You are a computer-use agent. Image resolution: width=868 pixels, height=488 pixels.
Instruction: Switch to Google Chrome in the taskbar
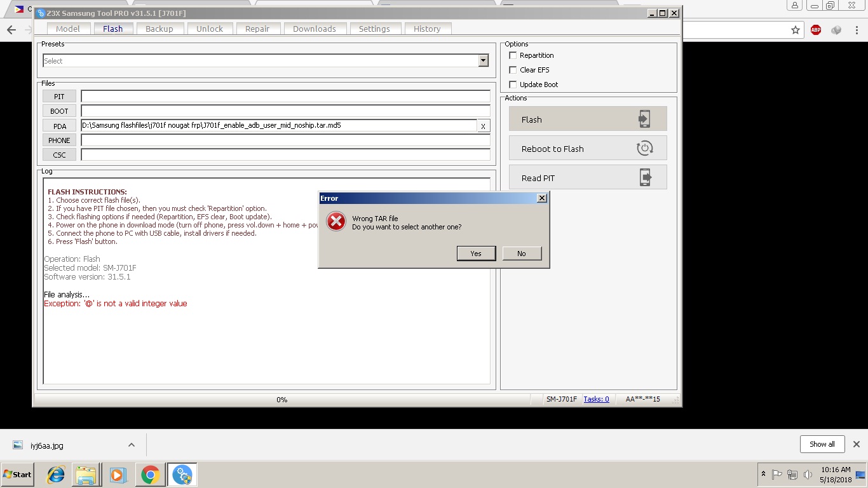pyautogui.click(x=150, y=475)
